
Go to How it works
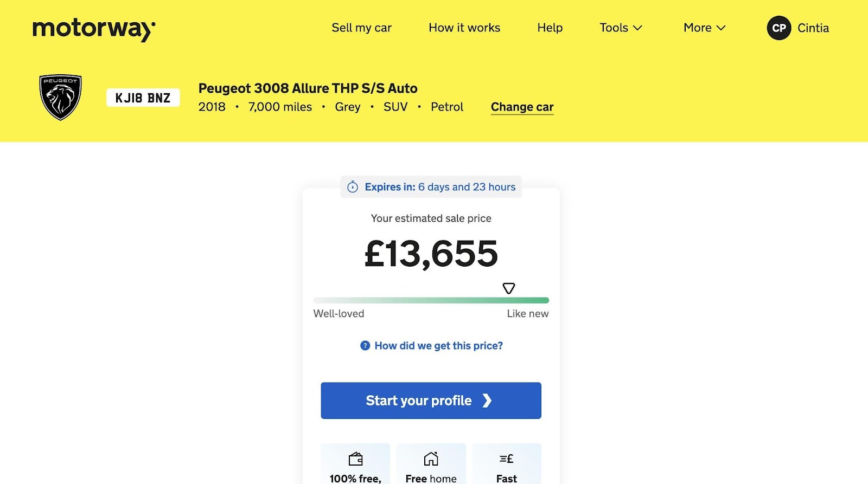(x=464, y=28)
